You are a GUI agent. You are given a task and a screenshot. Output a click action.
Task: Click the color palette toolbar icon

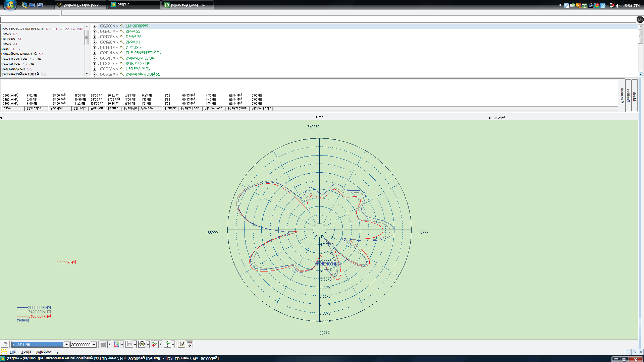point(116,344)
